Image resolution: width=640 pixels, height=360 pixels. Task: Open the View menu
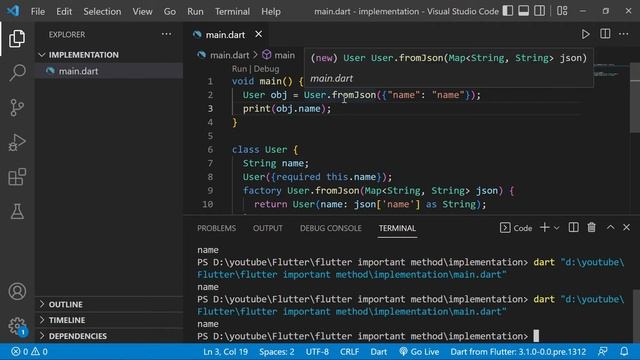[142, 11]
